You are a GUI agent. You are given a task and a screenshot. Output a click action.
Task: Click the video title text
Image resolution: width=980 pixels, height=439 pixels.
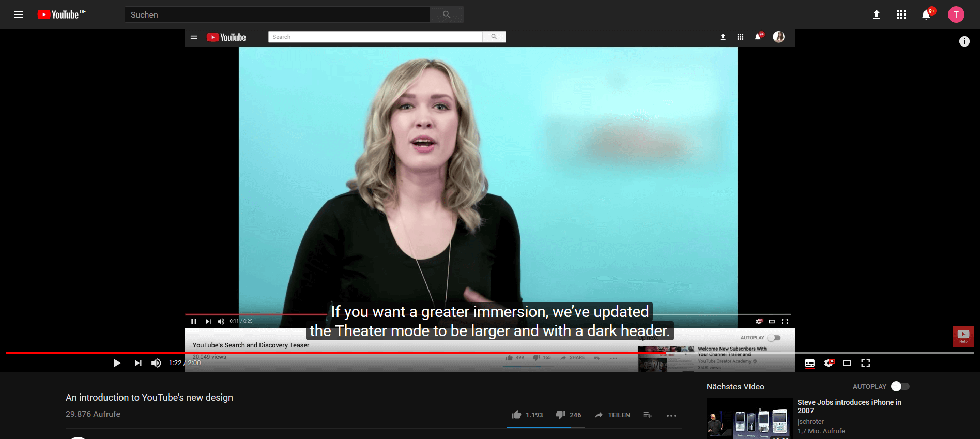click(149, 398)
